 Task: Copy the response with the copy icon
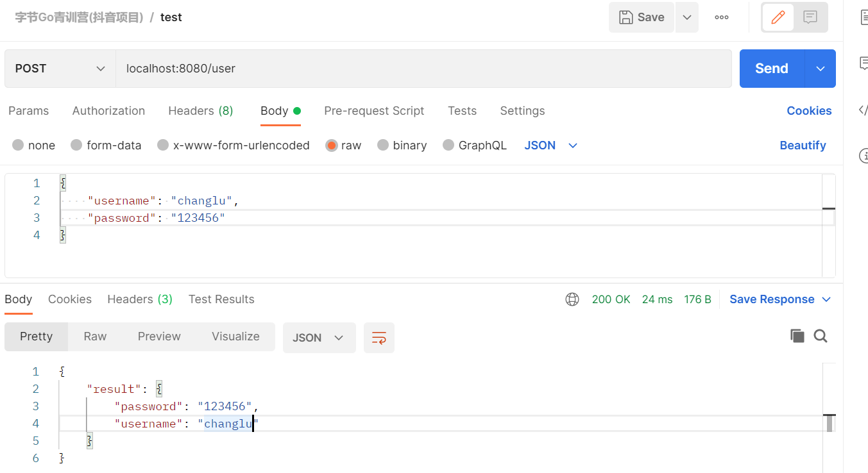point(797,336)
